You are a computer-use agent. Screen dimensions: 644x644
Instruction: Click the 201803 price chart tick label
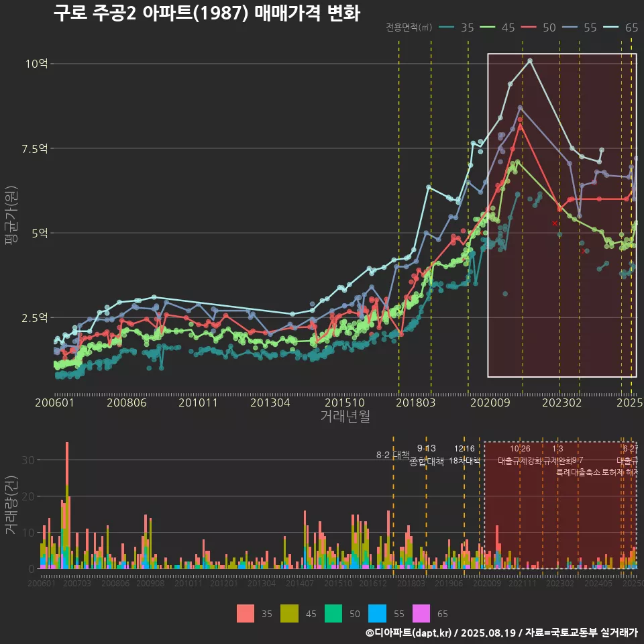tap(416, 402)
